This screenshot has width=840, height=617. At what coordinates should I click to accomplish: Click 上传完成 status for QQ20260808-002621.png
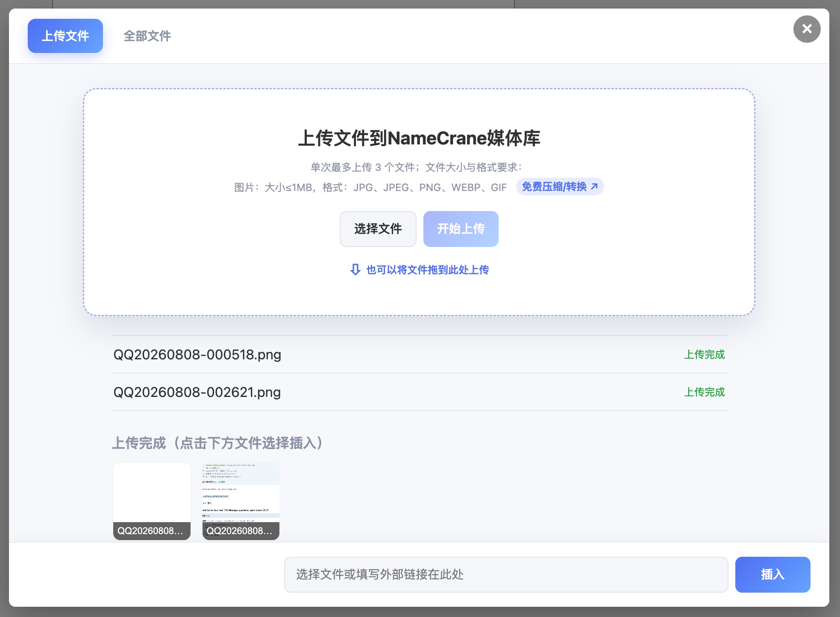point(705,392)
